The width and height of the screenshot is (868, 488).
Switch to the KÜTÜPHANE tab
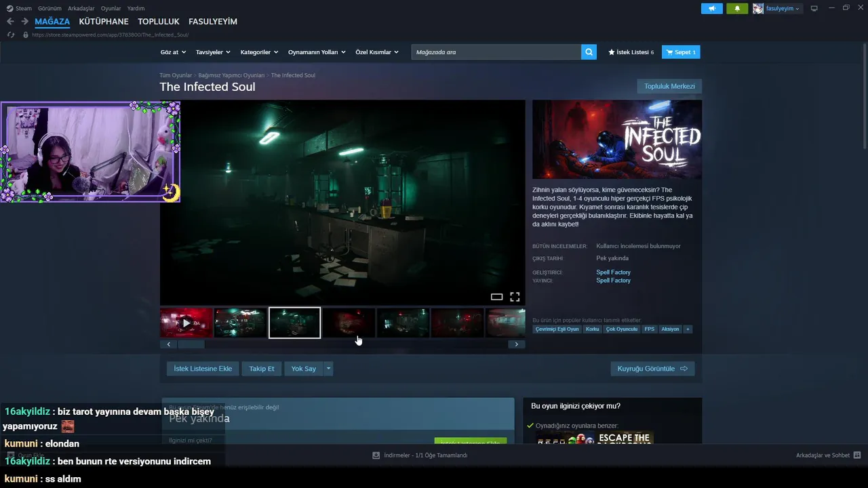coord(104,22)
